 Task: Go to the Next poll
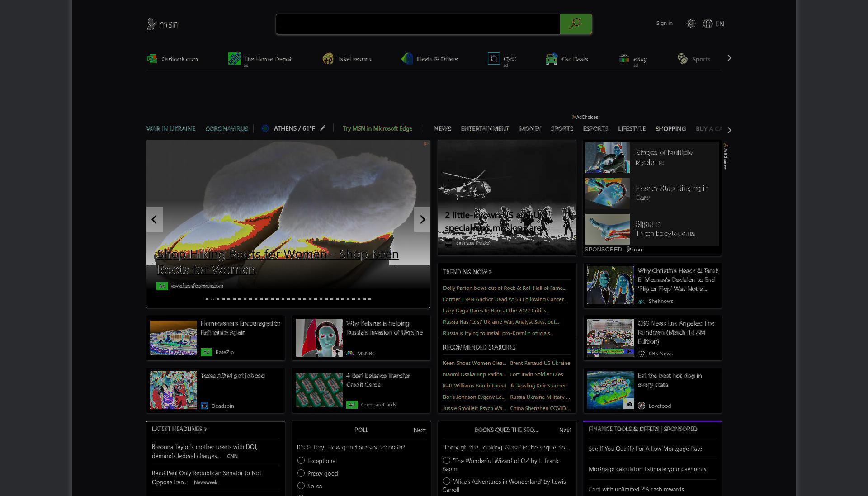coord(420,430)
